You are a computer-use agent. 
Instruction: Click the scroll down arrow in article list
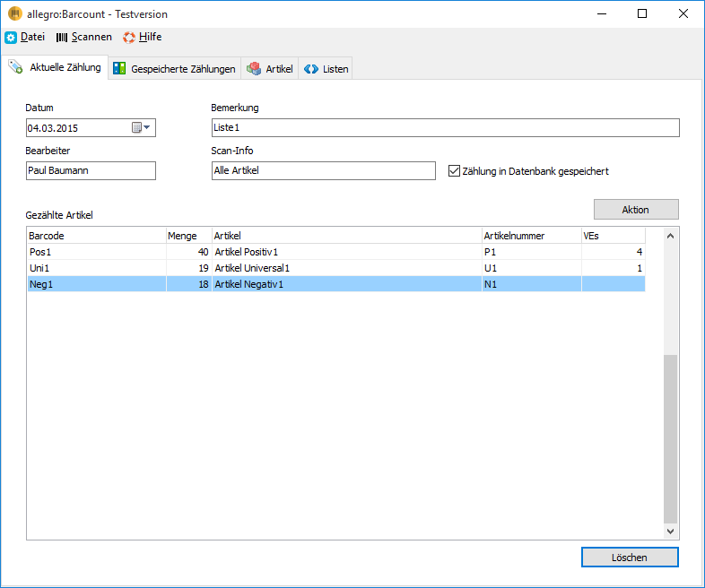point(670,531)
